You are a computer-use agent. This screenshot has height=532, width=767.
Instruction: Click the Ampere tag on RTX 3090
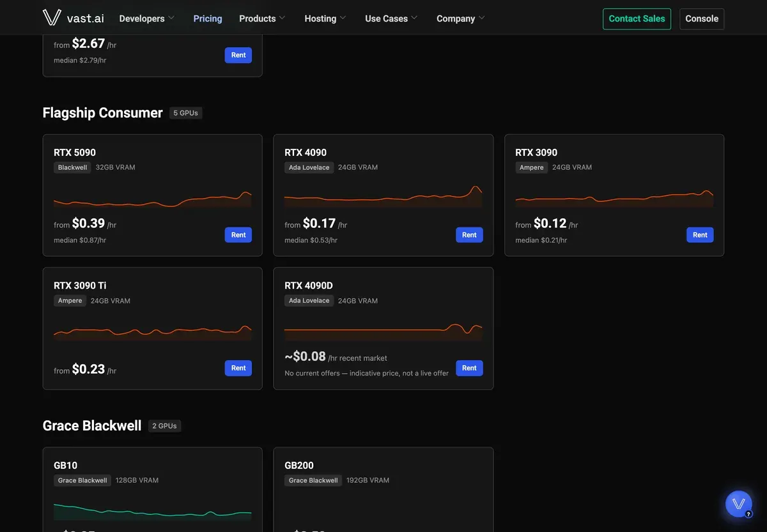[532, 167]
